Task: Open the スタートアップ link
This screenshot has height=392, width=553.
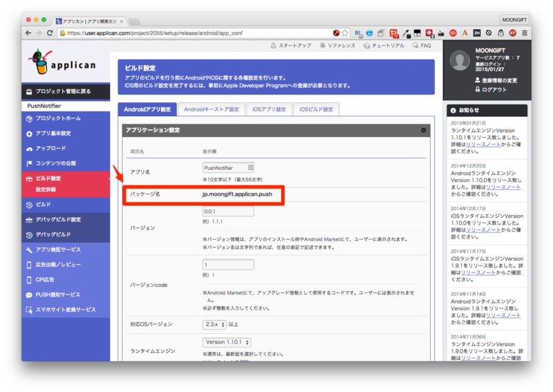Action: (x=291, y=46)
